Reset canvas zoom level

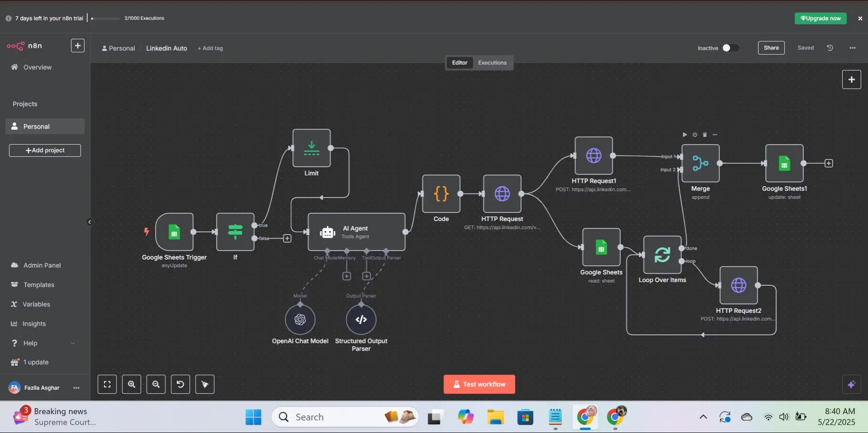tap(180, 384)
